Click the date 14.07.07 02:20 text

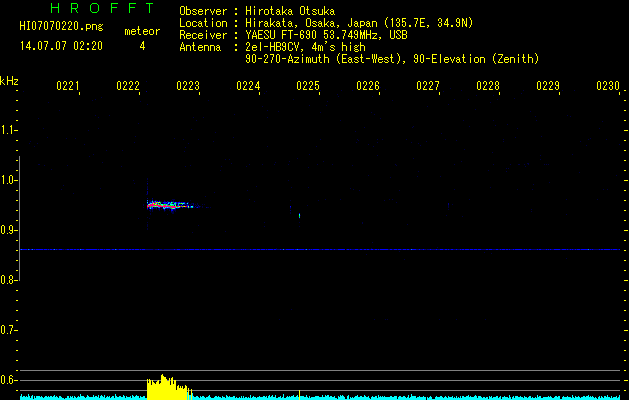(x=61, y=46)
